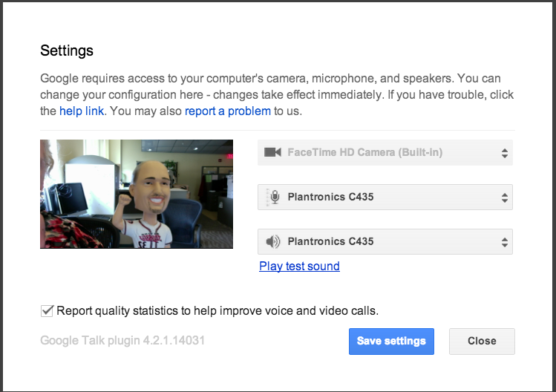Click the video camera icon
This screenshot has width=556, height=392.
(x=272, y=153)
